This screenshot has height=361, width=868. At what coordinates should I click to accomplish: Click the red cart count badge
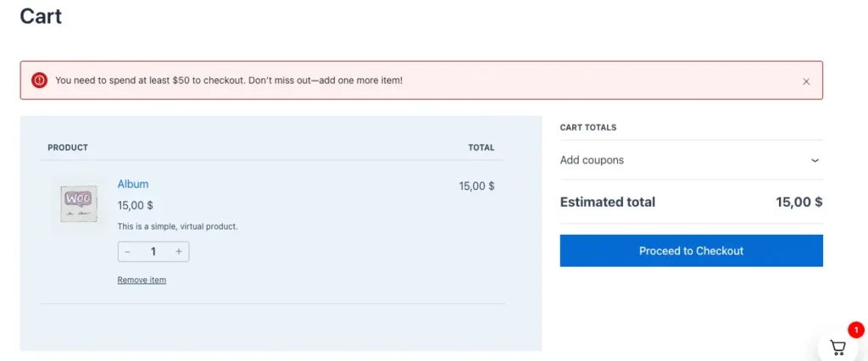[x=856, y=330]
